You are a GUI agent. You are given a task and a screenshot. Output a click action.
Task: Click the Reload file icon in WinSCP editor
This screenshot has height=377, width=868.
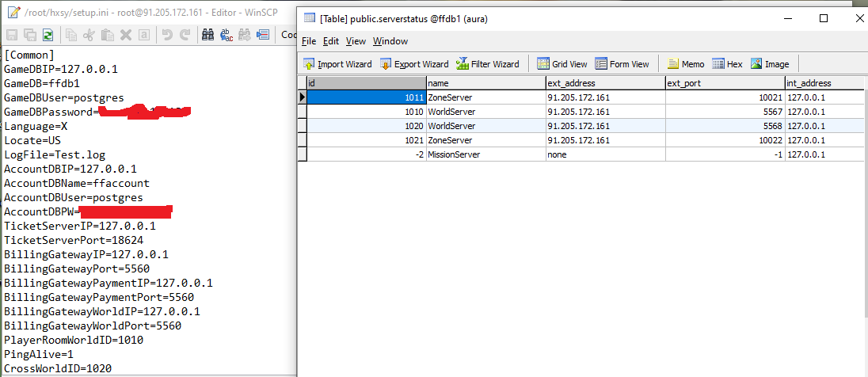pyautogui.click(x=48, y=35)
